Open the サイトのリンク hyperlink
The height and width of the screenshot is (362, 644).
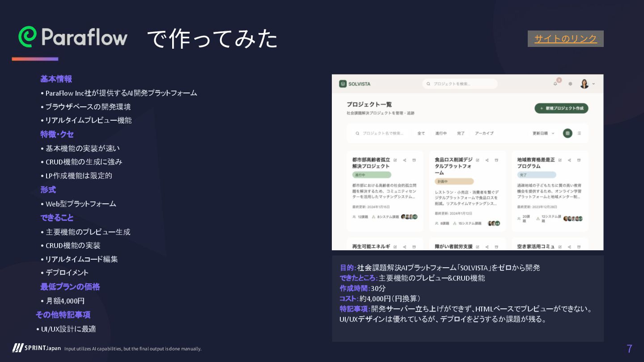[565, 38]
